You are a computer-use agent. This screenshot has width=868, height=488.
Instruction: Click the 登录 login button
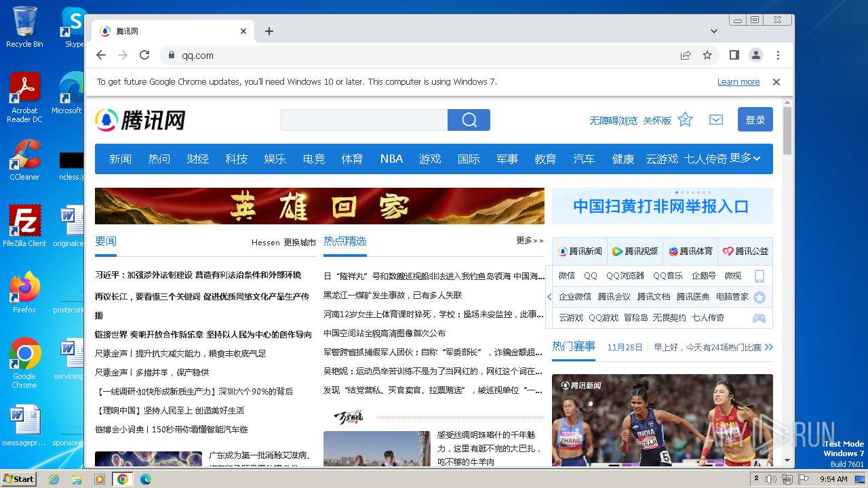(x=755, y=119)
